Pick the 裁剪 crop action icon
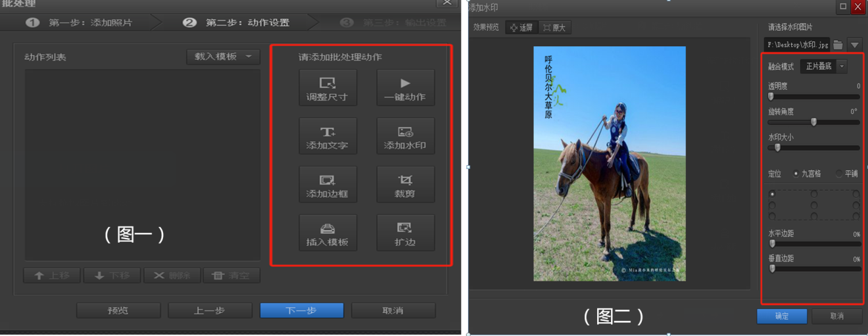Screen dimensions: 868x336 [405, 184]
